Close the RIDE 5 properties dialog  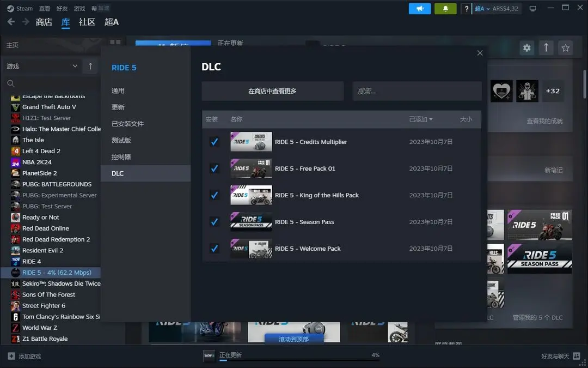(x=480, y=53)
